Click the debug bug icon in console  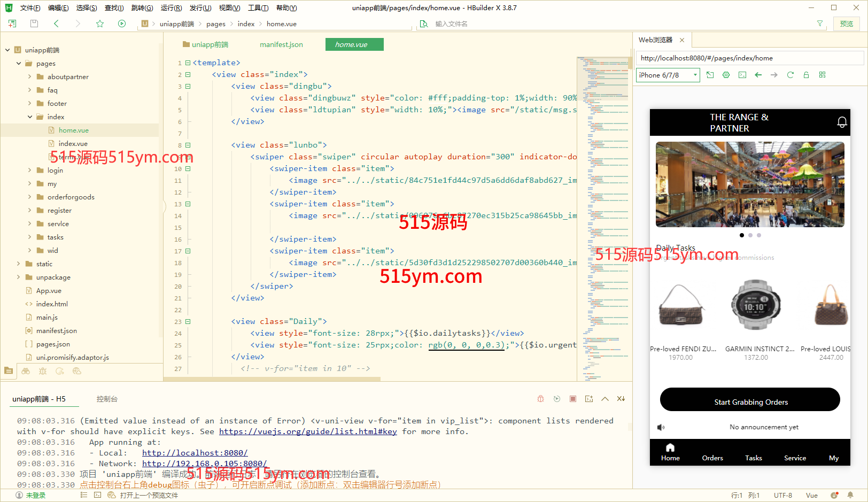click(540, 399)
